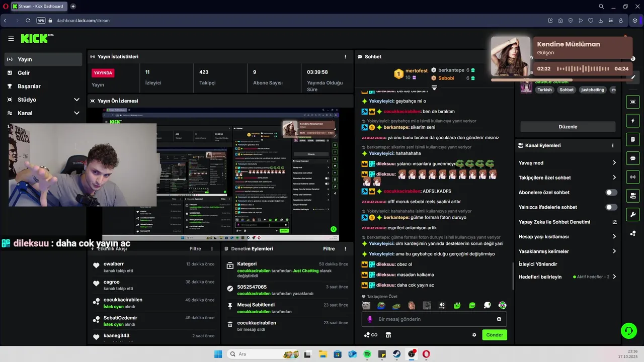This screenshot has width=644, height=362.
Task: Click the Gönder send button
Action: (x=495, y=335)
